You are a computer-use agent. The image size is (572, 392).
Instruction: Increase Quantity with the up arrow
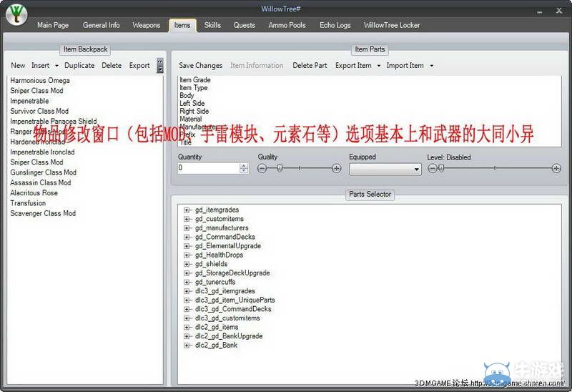coord(244,165)
